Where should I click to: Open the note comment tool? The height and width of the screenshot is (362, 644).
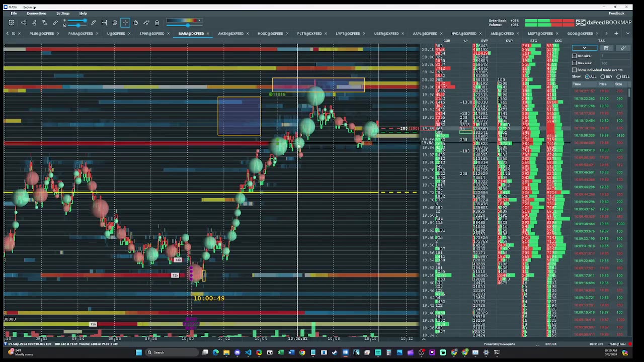pyautogui.click(x=115, y=23)
